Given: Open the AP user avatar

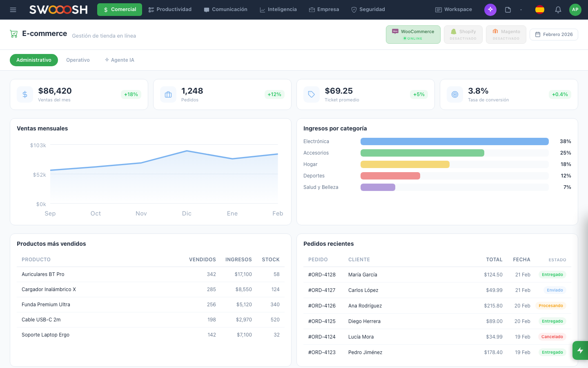Looking at the screenshot, I should [x=575, y=10].
